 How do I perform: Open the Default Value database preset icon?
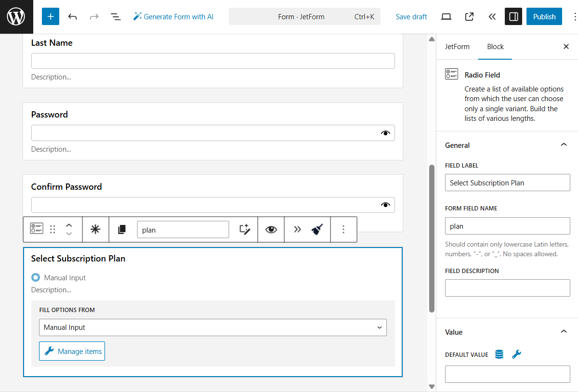[x=499, y=354]
